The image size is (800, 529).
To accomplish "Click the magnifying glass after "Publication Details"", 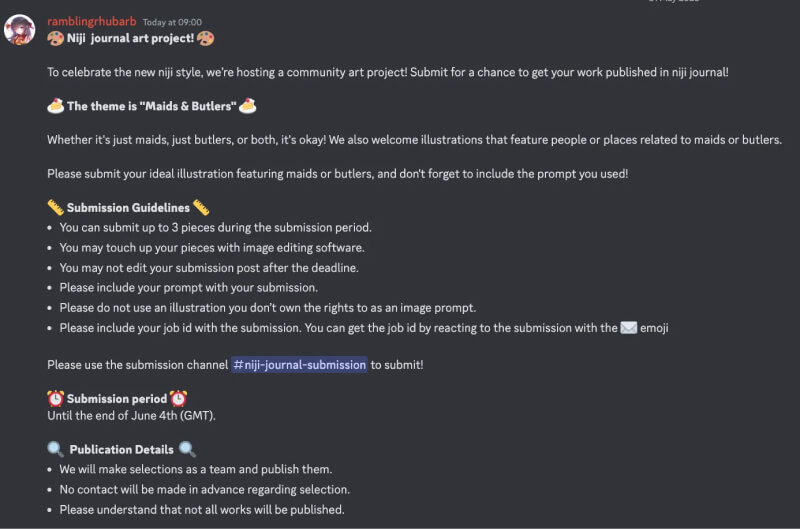I will [x=187, y=450].
